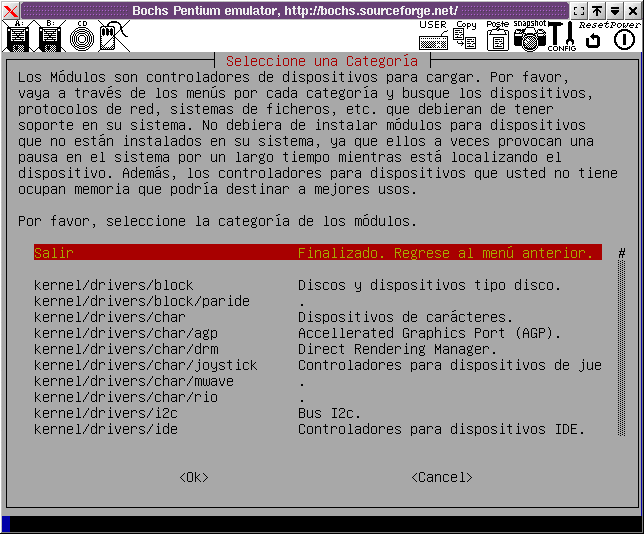644x534 pixels.
Task: Take a Snapshot with the camera icon
Action: click(x=530, y=37)
